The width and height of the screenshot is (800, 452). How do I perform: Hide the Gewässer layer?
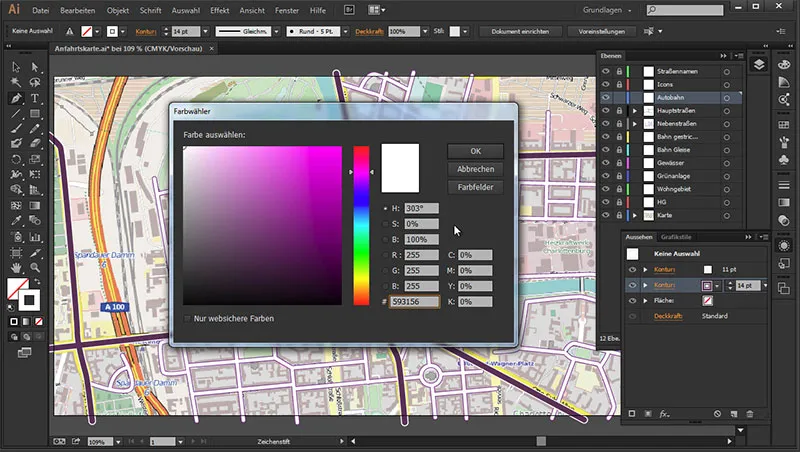click(x=606, y=163)
